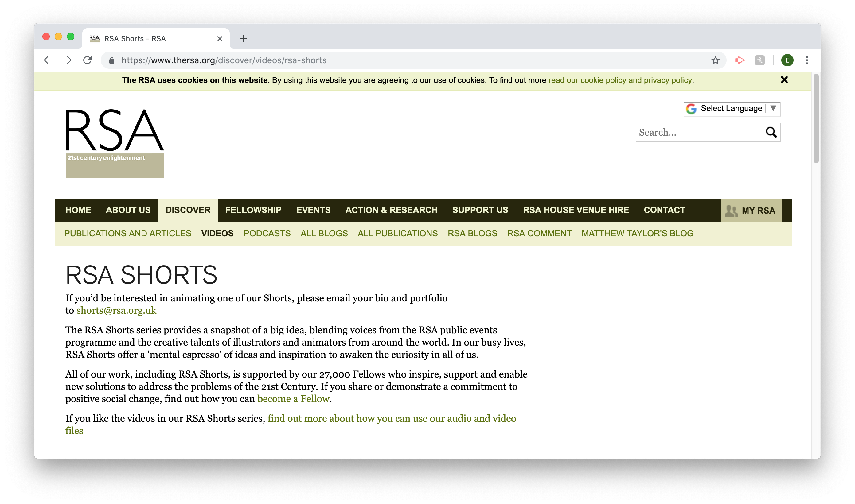
Task: Open the grey extension icon beside the profile
Action: coord(759,60)
